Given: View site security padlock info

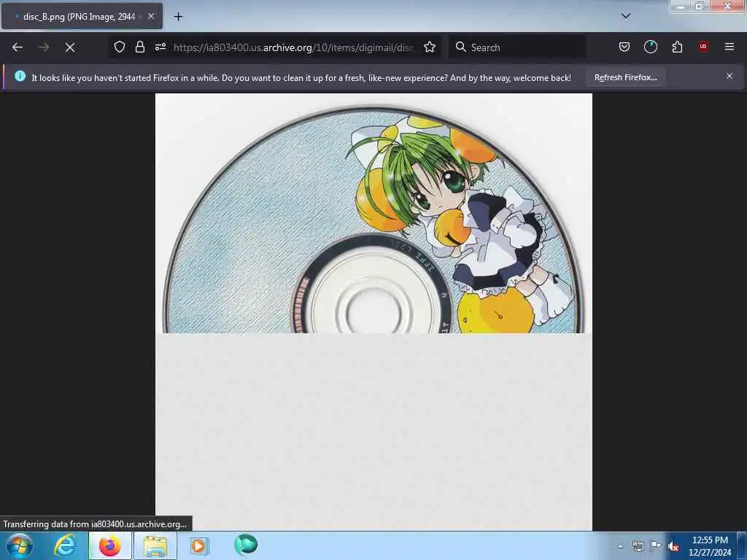Looking at the screenshot, I should (x=139, y=47).
